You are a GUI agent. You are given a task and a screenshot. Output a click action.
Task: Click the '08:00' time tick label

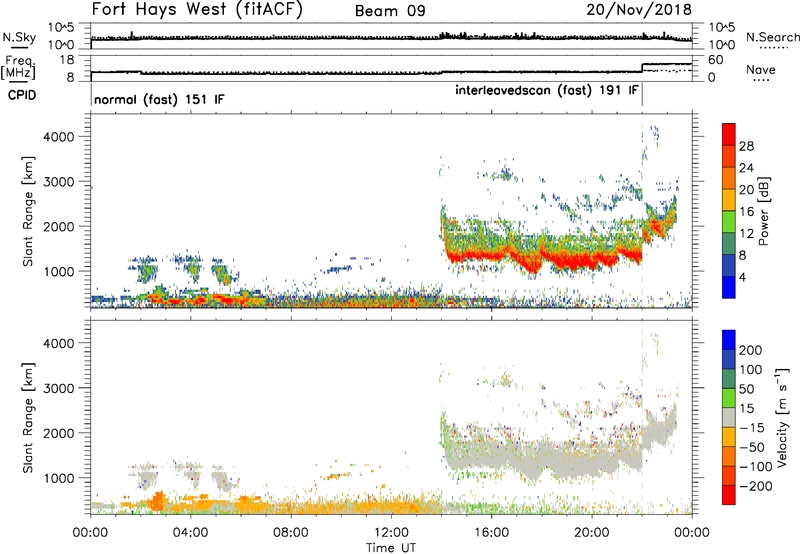[291, 533]
